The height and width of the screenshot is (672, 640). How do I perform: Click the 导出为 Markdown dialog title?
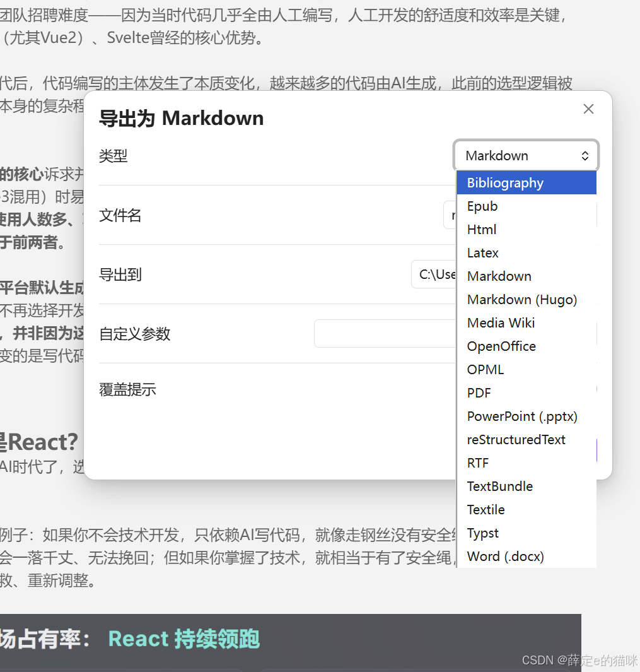tap(181, 118)
